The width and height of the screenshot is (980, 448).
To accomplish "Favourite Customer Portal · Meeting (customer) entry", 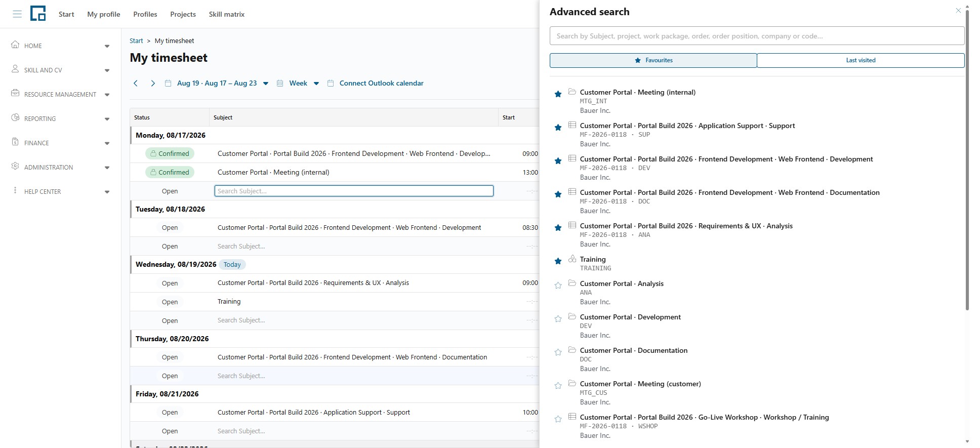I will tap(558, 386).
